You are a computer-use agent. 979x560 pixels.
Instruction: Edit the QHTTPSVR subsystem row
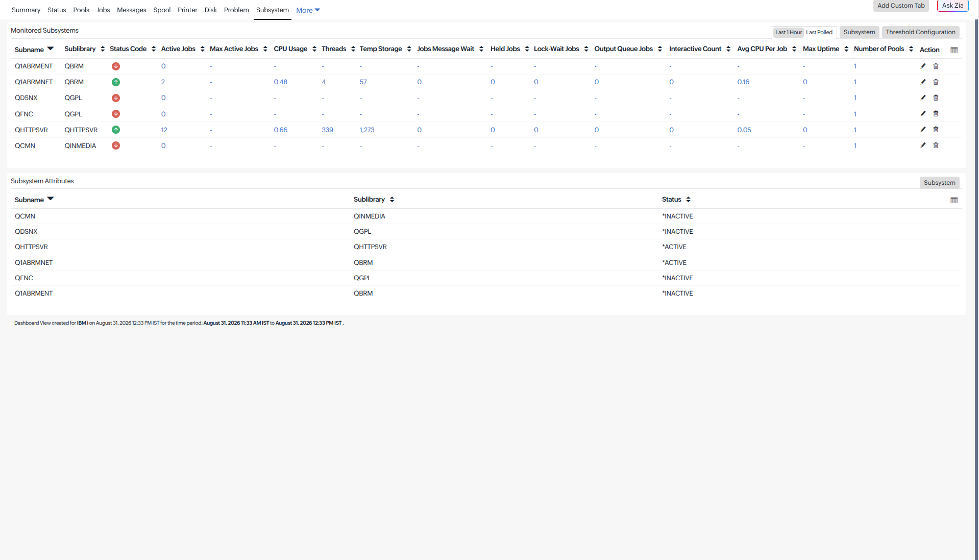tap(923, 129)
